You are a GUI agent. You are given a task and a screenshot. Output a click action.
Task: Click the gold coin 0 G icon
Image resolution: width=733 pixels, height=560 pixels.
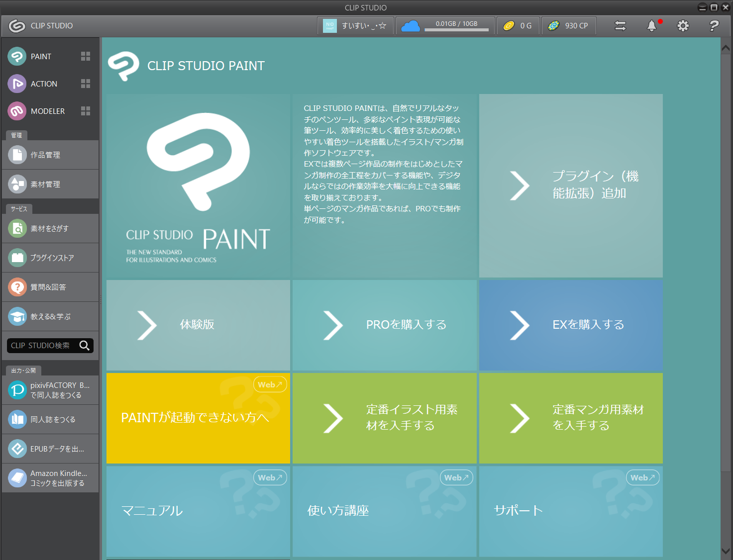click(x=509, y=26)
